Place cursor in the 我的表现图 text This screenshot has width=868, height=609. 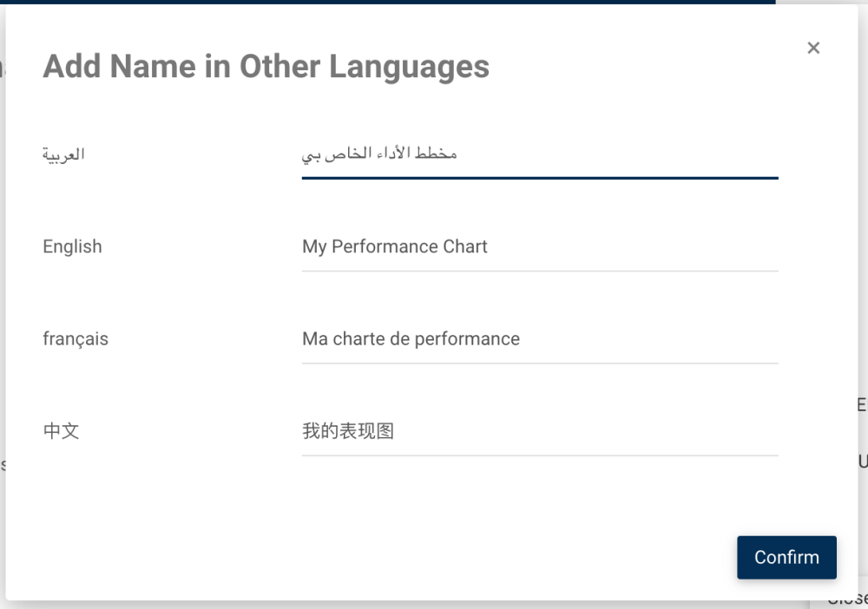click(347, 431)
